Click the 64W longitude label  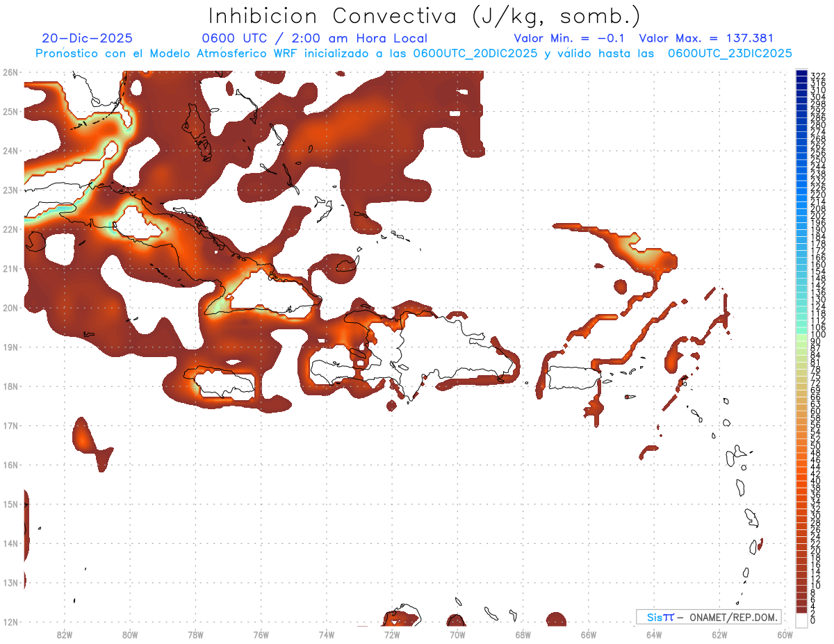[654, 634]
